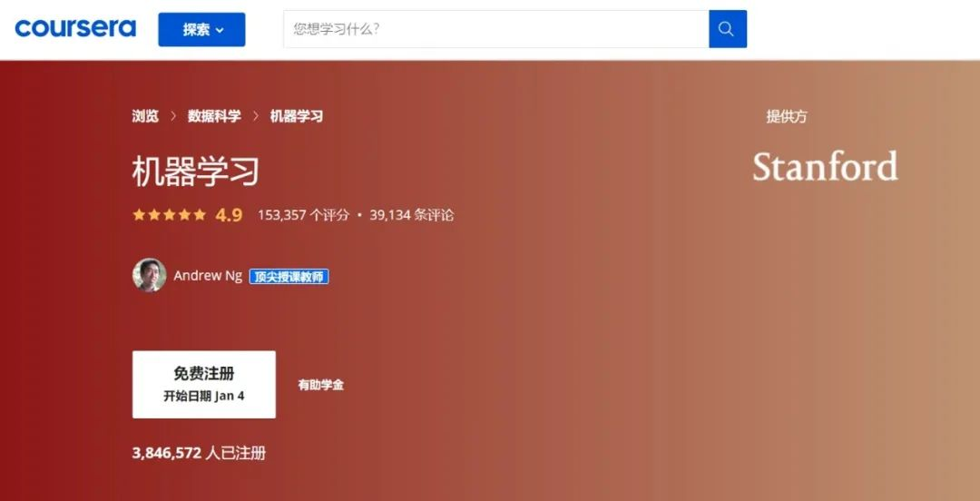Click the 提供方 label

(x=787, y=116)
